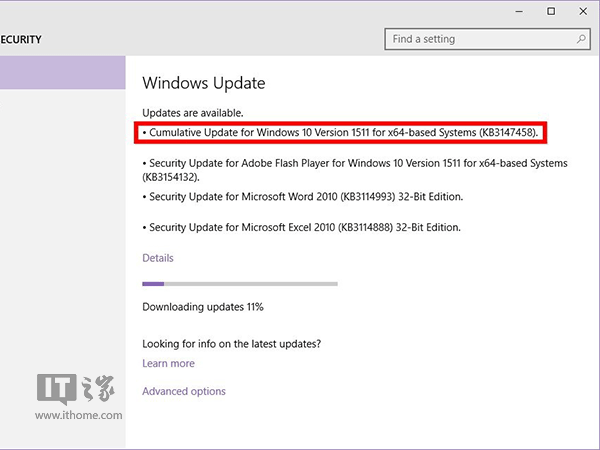Select the highlighted sidebar item
This screenshot has height=450, width=600.
pyautogui.click(x=63, y=73)
